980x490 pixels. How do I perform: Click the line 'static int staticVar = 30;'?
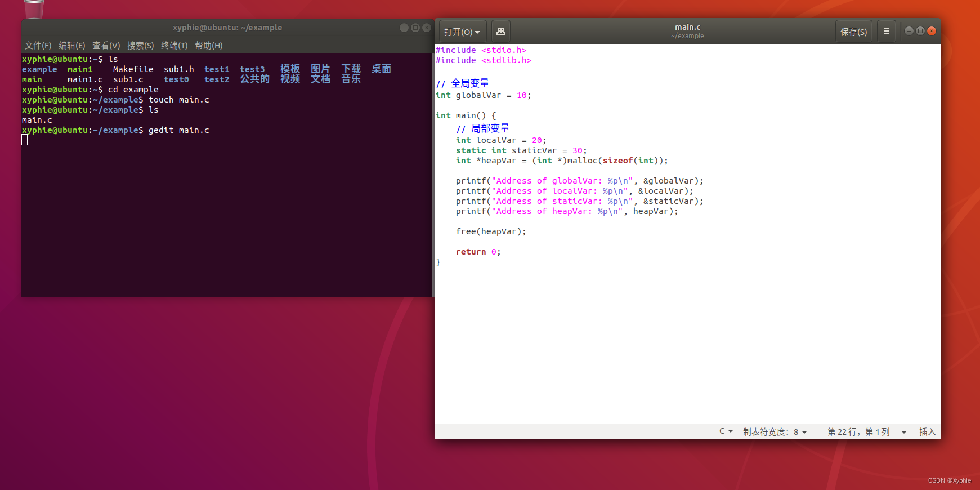tap(521, 150)
